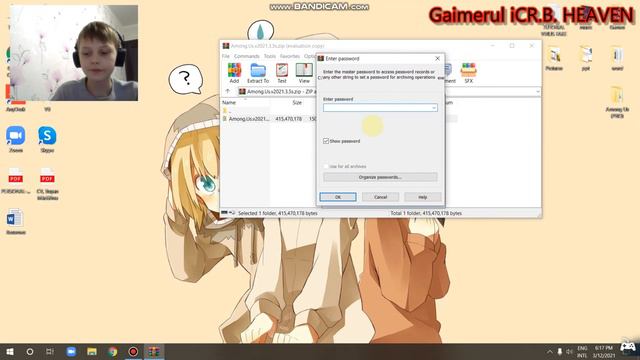Click the Bandicam record icon on taskbar
640x360 pixels.
tap(133, 351)
